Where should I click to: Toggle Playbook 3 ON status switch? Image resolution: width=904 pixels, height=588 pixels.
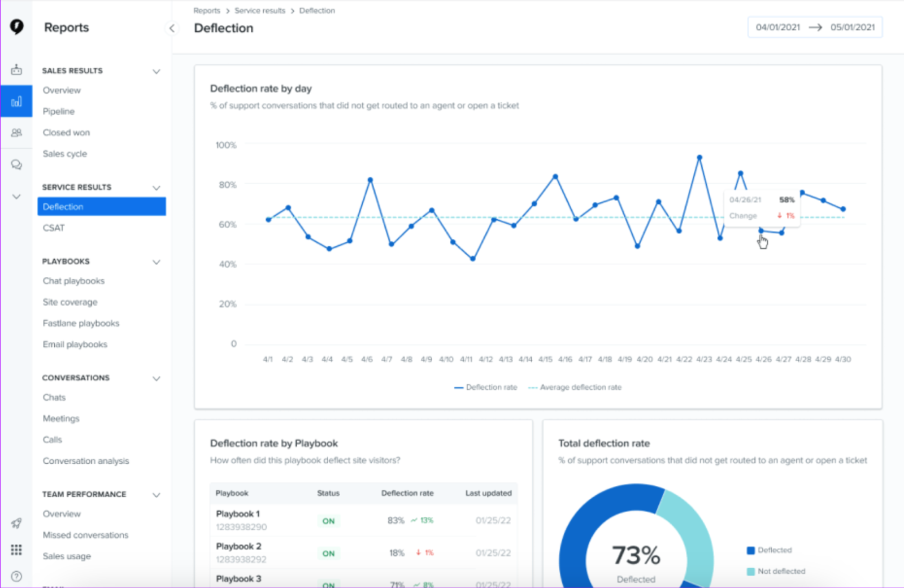click(x=328, y=584)
